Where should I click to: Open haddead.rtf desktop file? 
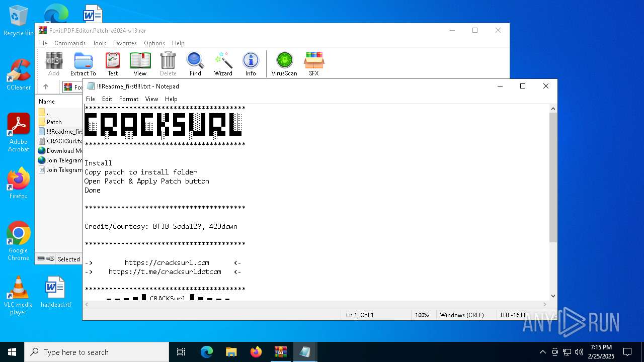point(56,292)
